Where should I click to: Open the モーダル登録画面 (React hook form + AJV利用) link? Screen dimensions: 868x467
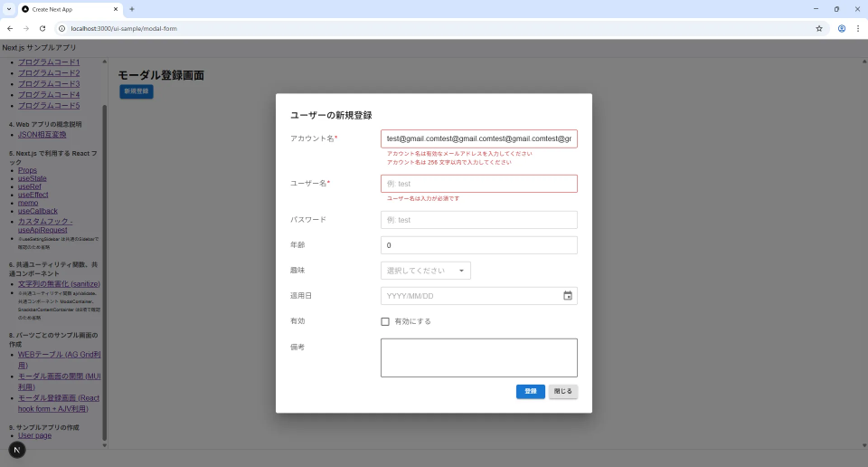(x=59, y=404)
